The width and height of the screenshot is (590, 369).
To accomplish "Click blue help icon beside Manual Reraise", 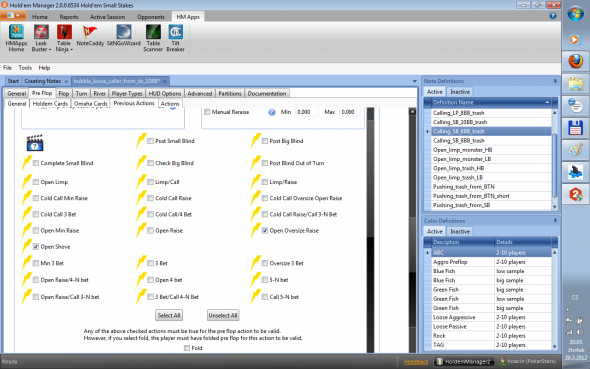I will 272,112.
